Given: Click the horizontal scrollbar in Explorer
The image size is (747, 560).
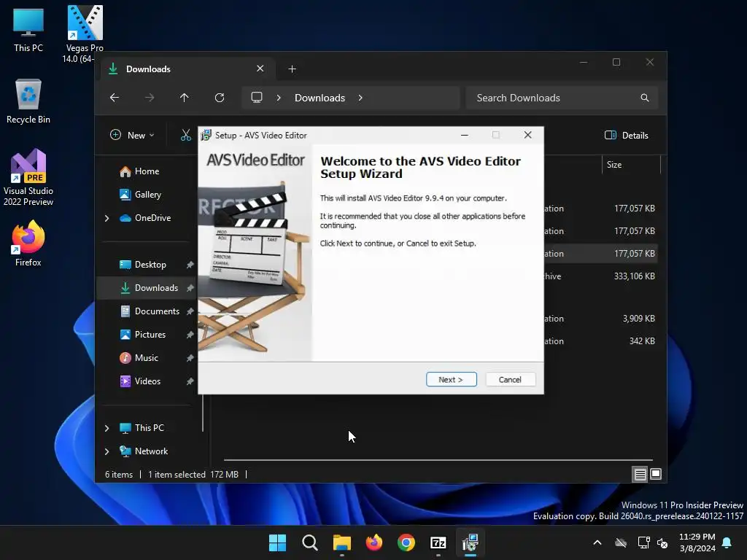Looking at the screenshot, I should tap(438, 460).
